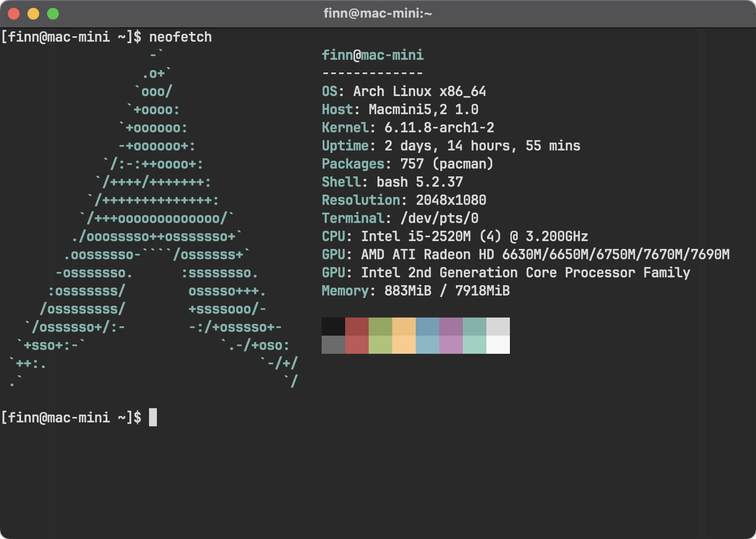The height and width of the screenshot is (539, 756).
Task: Click the Uptime: 2 days line
Action: [451, 146]
